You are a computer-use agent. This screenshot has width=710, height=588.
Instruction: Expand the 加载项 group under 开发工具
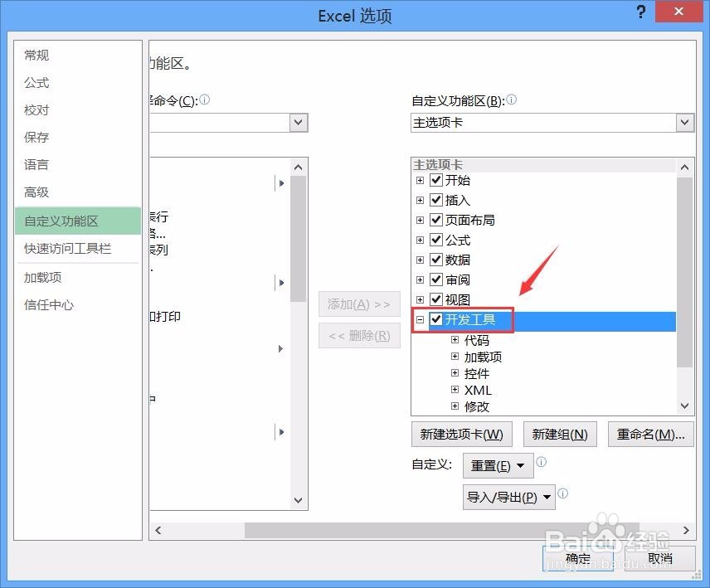point(455,357)
